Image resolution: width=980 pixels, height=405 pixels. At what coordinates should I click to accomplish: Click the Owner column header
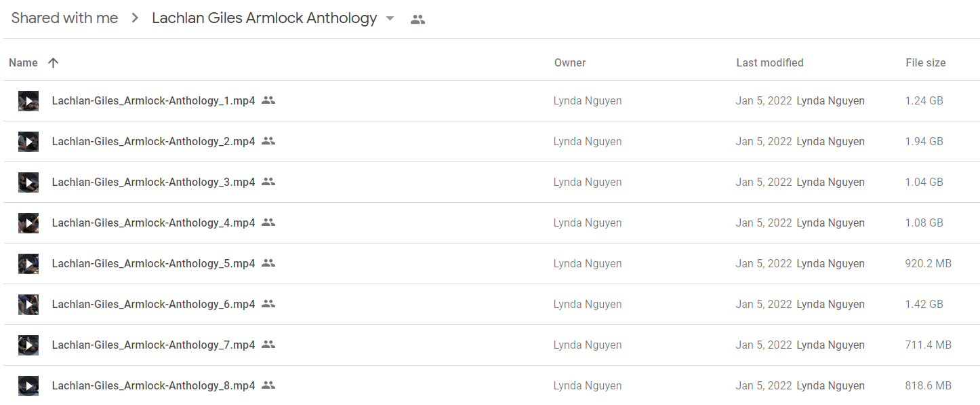570,62
